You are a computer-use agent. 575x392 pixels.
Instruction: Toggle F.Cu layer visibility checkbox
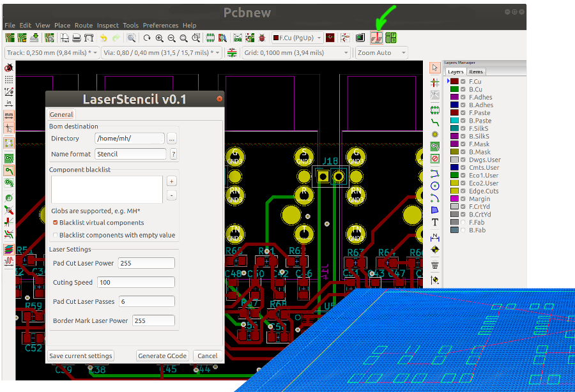click(463, 81)
